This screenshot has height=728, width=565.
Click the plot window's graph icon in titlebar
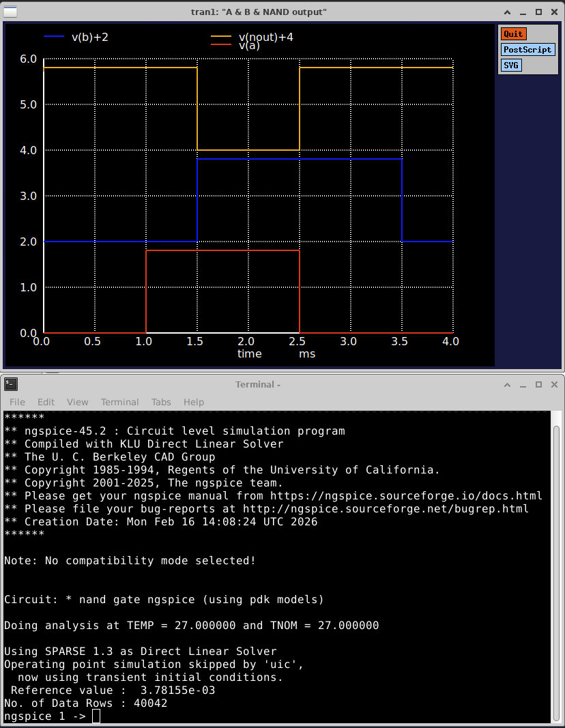coord(11,12)
